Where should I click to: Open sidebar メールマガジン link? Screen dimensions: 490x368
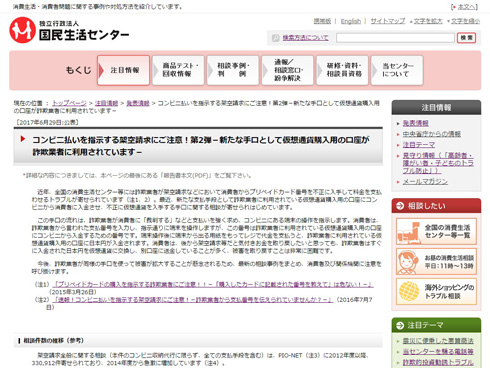click(425, 182)
